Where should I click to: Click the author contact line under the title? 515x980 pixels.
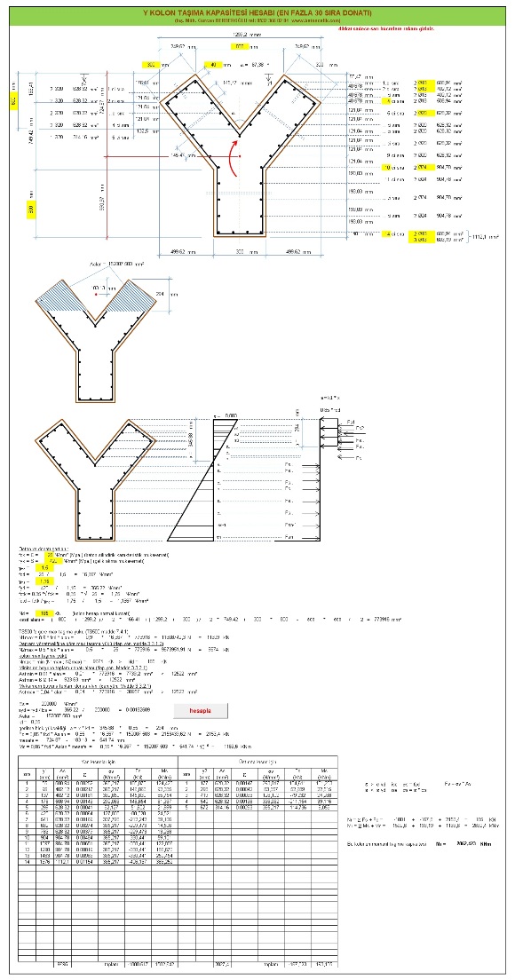coord(257,20)
